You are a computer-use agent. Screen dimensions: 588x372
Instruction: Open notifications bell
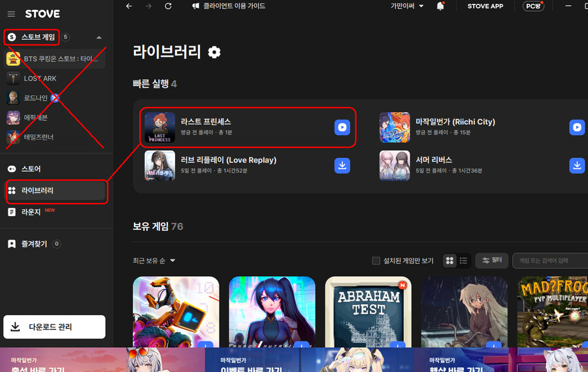(440, 6)
